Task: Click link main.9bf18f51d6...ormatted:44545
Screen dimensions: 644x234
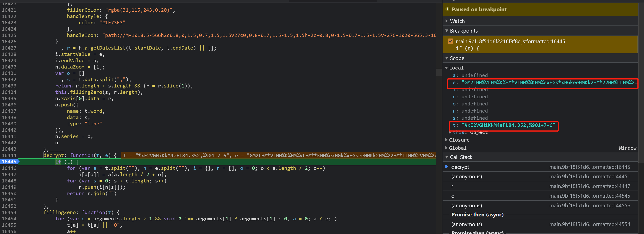Action: point(589,196)
